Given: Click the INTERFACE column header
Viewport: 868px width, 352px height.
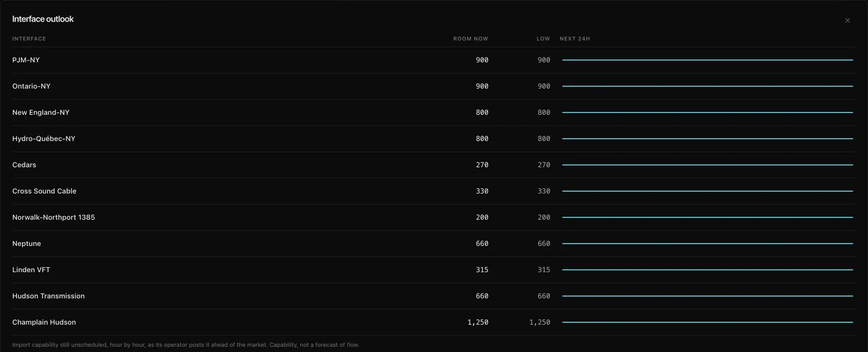Looking at the screenshot, I should [29, 39].
